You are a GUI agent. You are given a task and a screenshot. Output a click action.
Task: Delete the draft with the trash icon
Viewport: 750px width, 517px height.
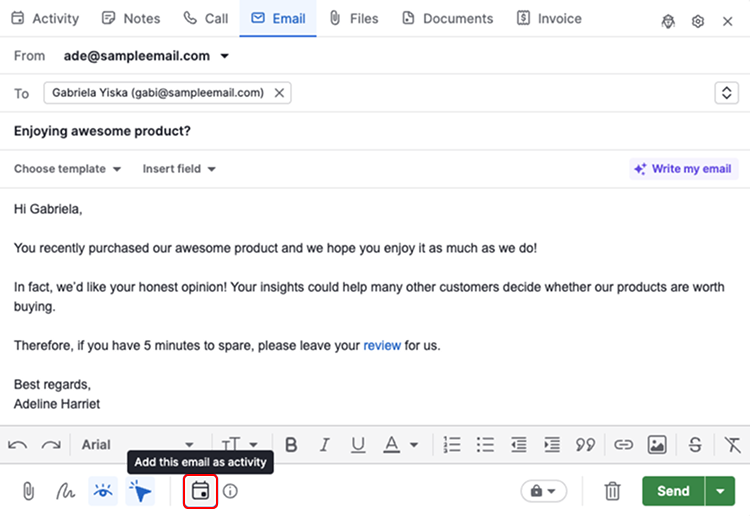pos(613,491)
